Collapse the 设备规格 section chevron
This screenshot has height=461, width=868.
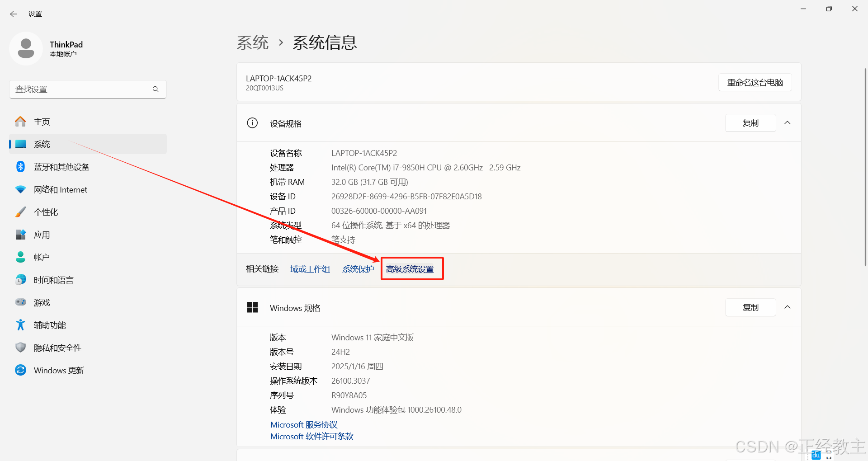(788, 123)
